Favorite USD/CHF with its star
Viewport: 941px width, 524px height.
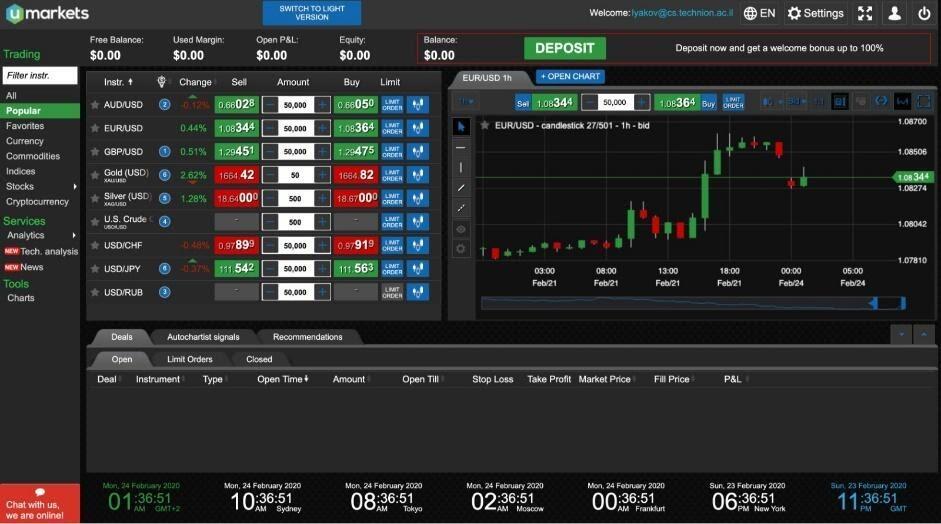[x=95, y=245]
